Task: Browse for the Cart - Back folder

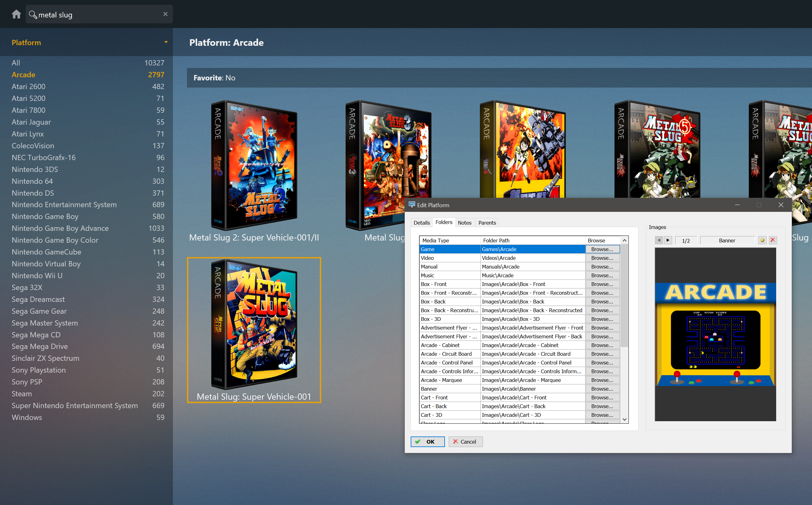Action: coord(602,406)
